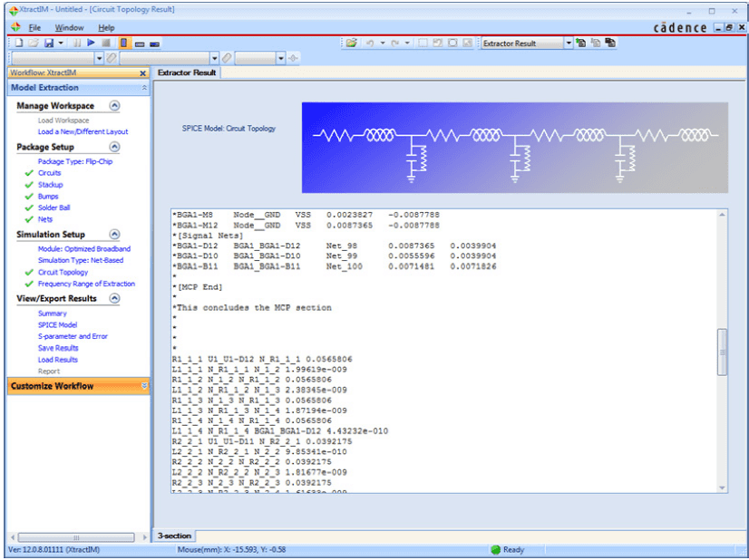Click the gray stop simulation square
Image resolution: width=749 pixels, height=560 pixels.
(x=106, y=43)
